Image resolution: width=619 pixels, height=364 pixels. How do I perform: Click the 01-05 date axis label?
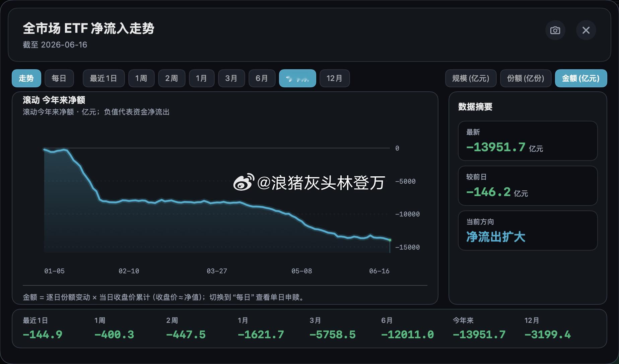[x=54, y=271]
